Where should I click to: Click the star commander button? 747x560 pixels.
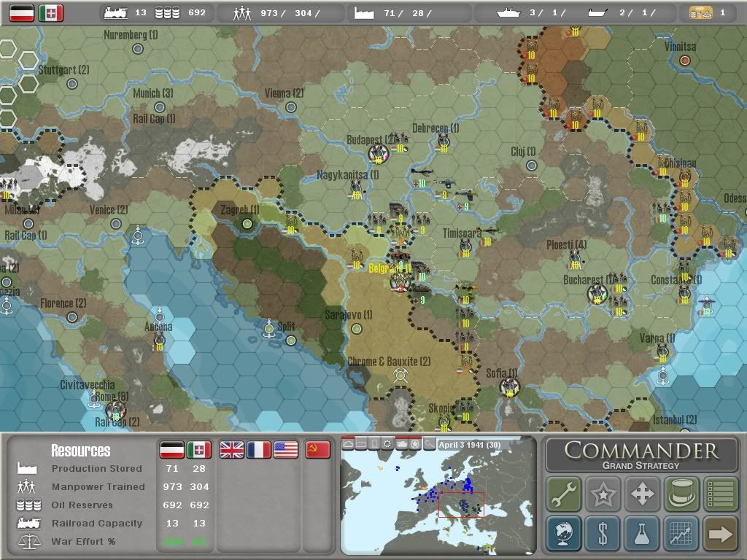(603, 494)
